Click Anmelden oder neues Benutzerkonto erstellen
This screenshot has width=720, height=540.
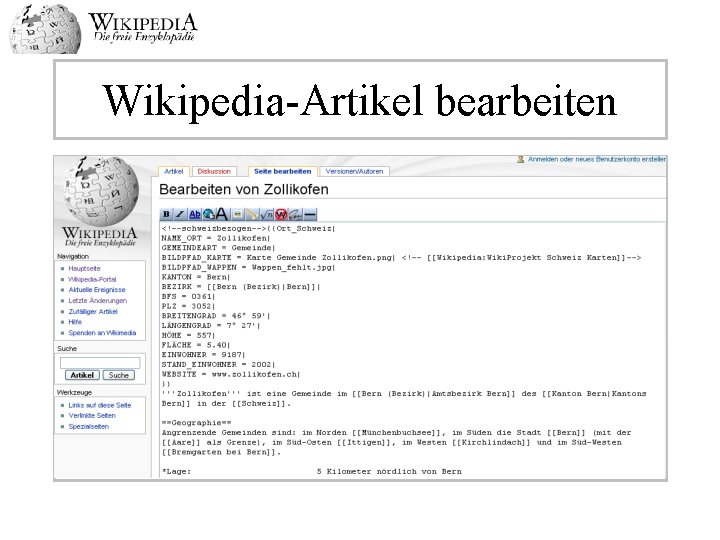coord(596,159)
